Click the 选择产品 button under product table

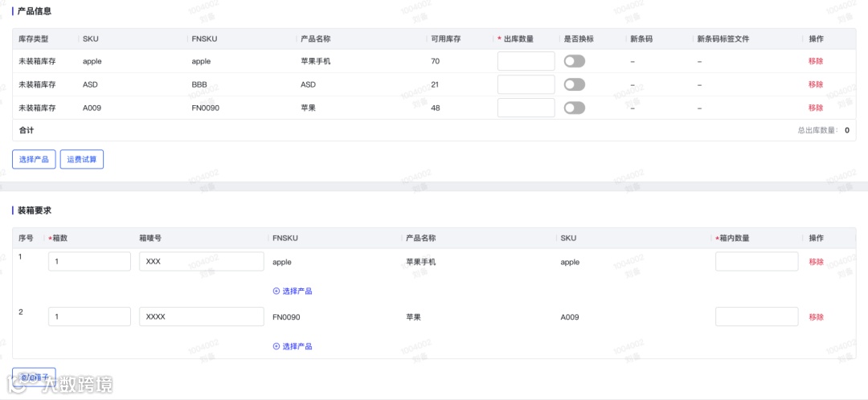(34, 159)
